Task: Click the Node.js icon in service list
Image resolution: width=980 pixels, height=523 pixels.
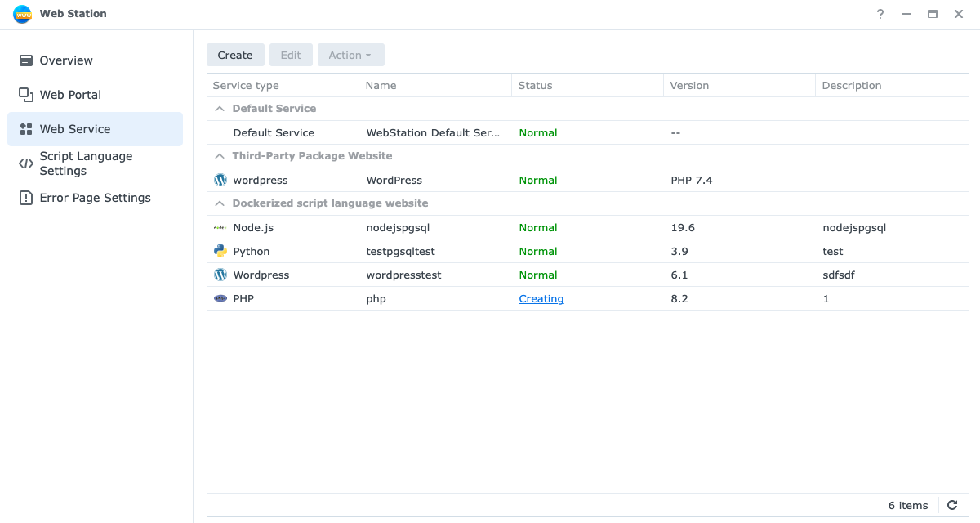Action: pos(220,228)
